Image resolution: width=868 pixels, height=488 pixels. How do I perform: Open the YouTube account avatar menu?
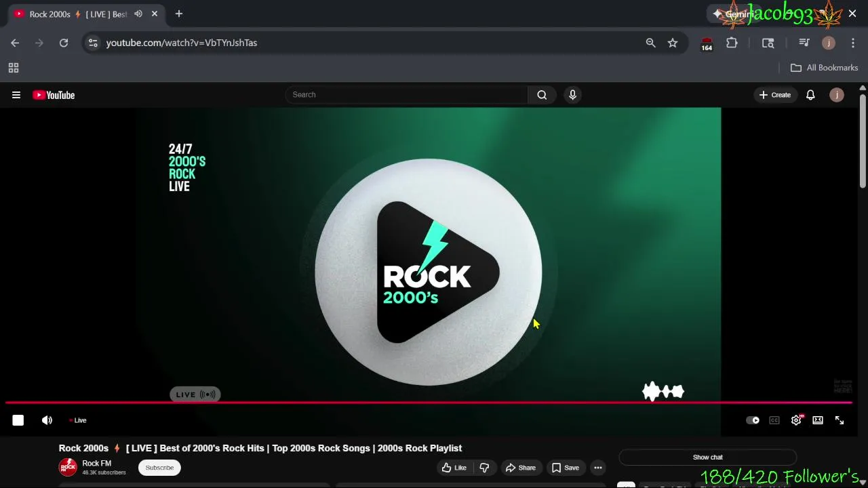coord(837,95)
